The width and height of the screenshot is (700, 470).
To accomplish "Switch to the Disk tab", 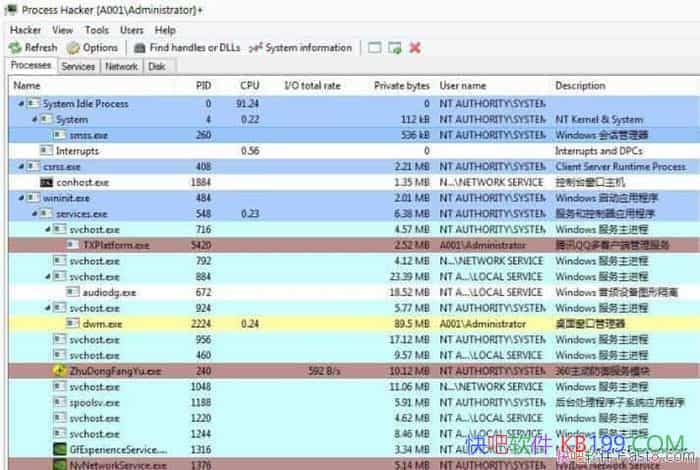I will coord(157,66).
